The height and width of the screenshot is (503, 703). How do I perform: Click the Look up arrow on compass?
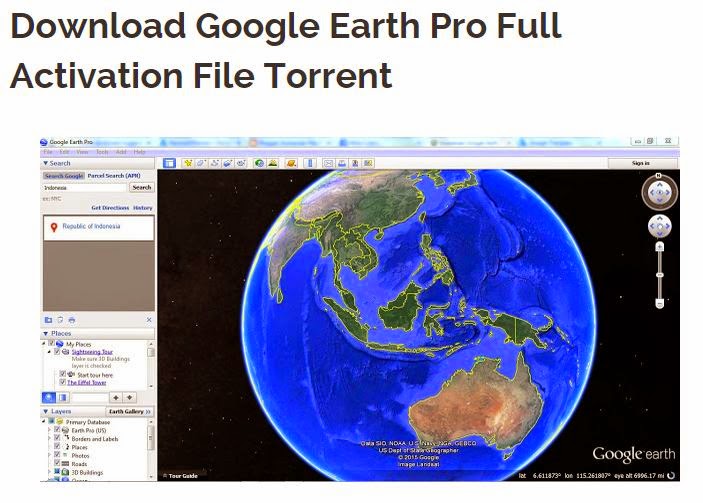(x=659, y=184)
